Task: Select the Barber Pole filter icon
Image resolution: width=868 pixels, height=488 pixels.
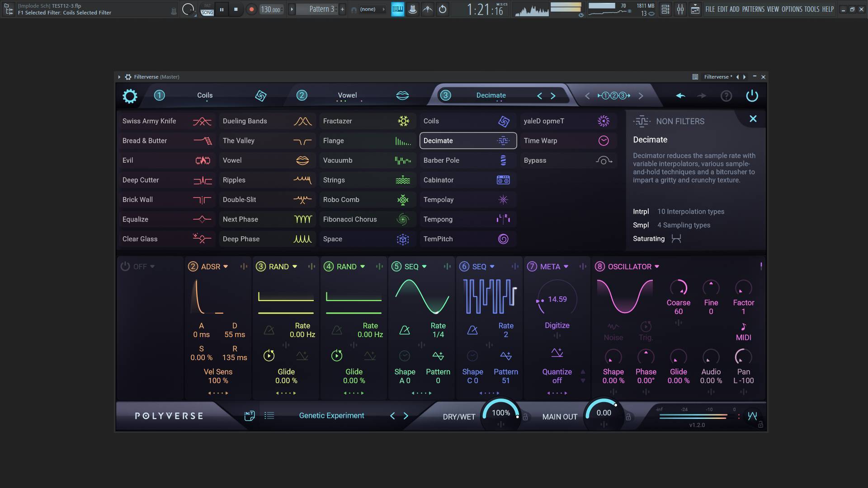Action: click(x=503, y=160)
